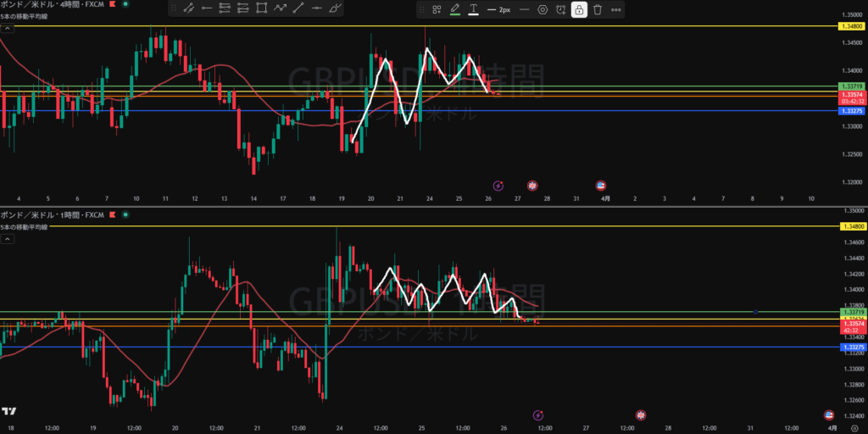This screenshot has width=868, height=434.
Task: Select the horizontal ray tool
Action: coord(206,9)
